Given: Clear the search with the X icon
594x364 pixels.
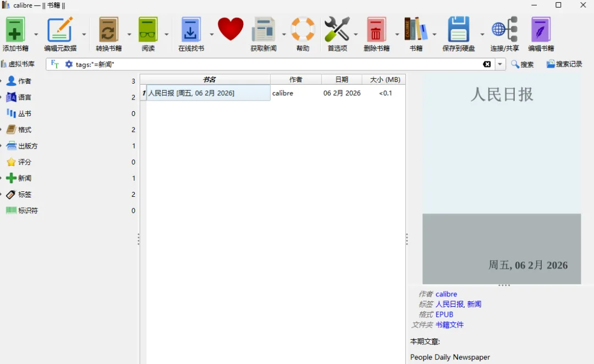Looking at the screenshot, I should click(487, 64).
